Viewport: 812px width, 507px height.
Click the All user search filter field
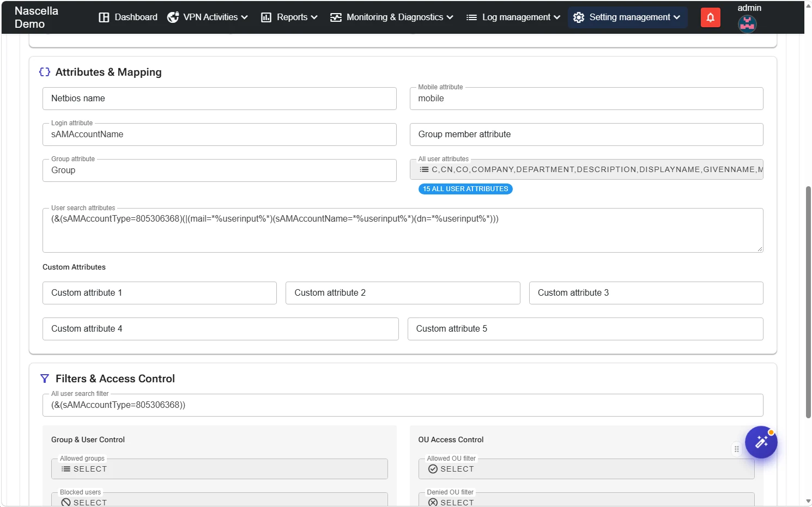coord(403,405)
